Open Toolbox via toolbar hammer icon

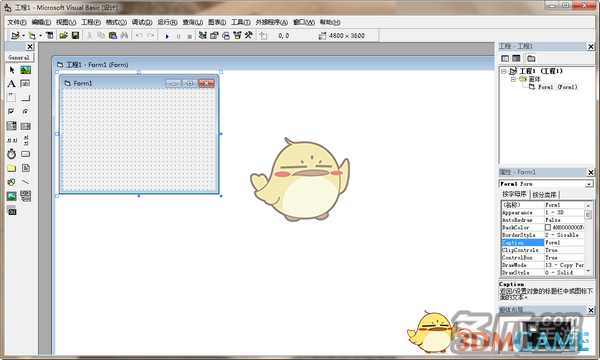[x=249, y=36]
